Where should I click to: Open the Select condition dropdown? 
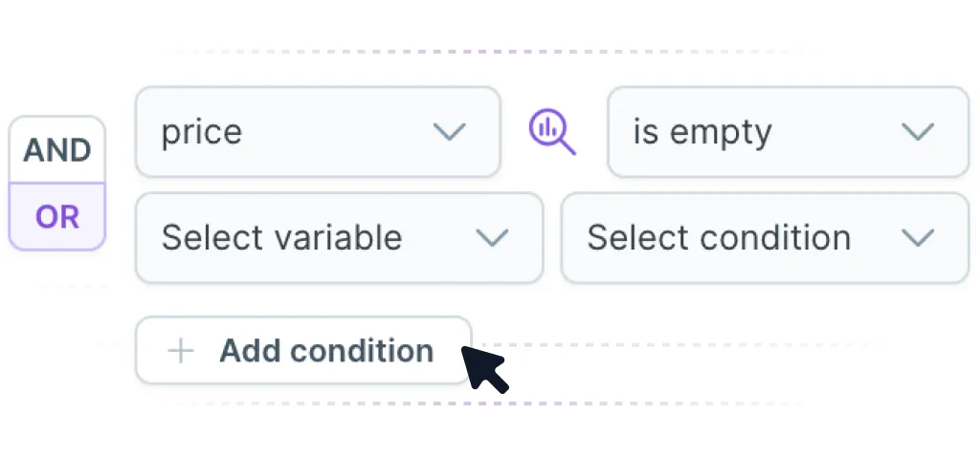pos(765,238)
